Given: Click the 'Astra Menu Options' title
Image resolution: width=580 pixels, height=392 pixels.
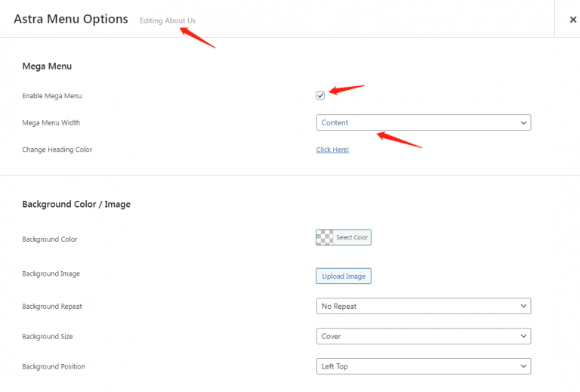Looking at the screenshot, I should [71, 19].
